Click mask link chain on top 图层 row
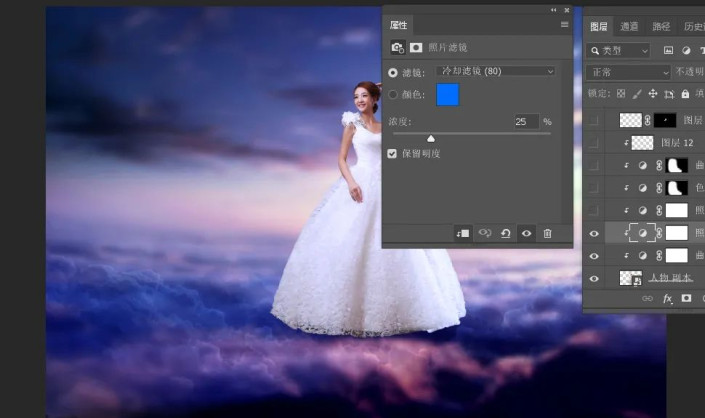 [647, 120]
